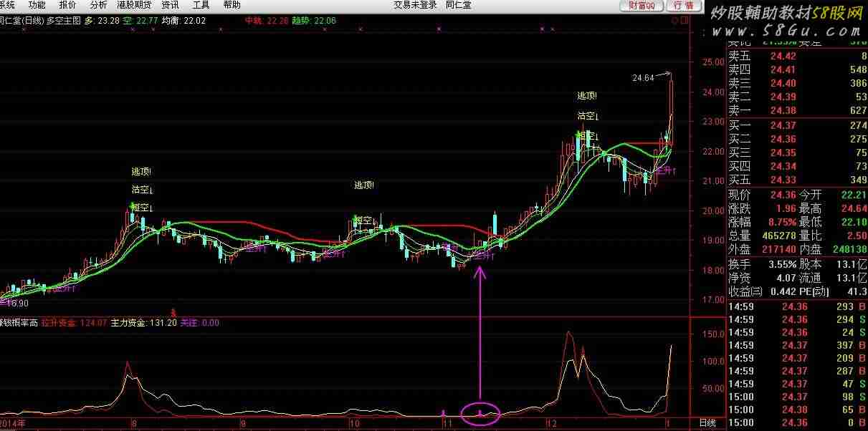Click the 量比 2.50 value
This screenshot has width=868, height=431.
(856, 236)
